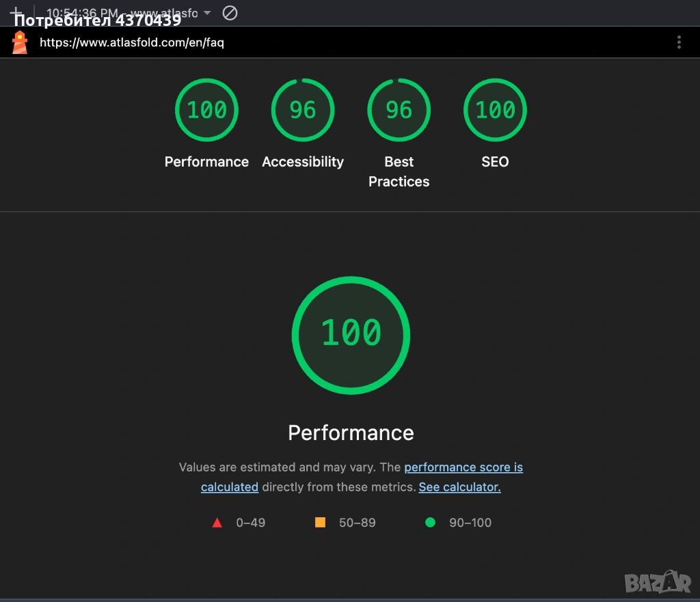Jump to Performance via the small top gauge

point(206,110)
